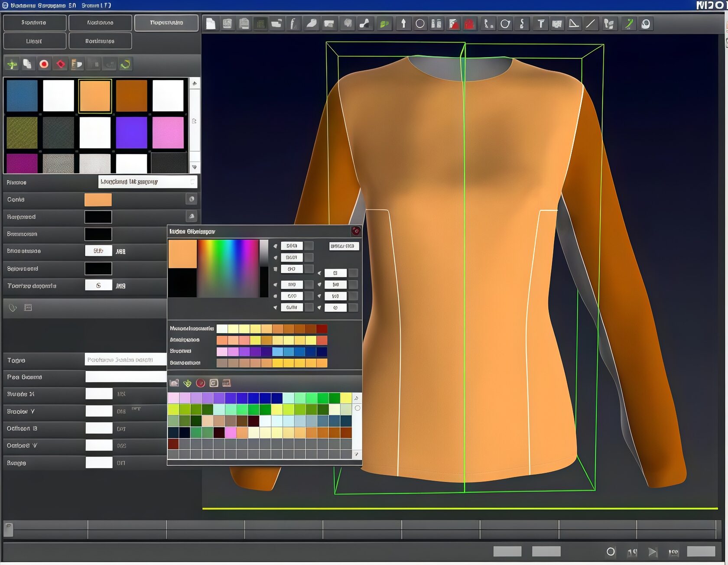Expand options button at right of Conie row
The width and height of the screenshot is (728, 565).
(x=191, y=199)
